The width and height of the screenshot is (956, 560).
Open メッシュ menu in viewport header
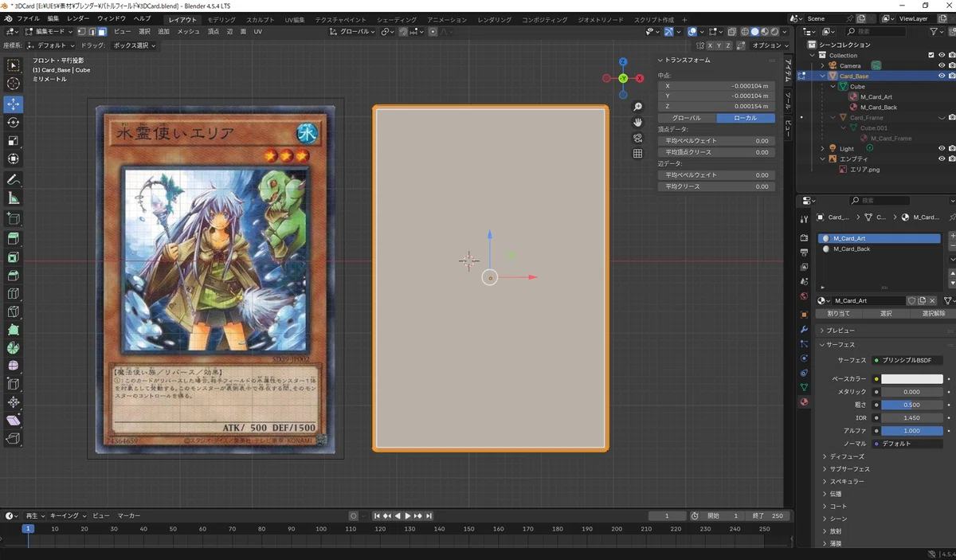tap(189, 32)
